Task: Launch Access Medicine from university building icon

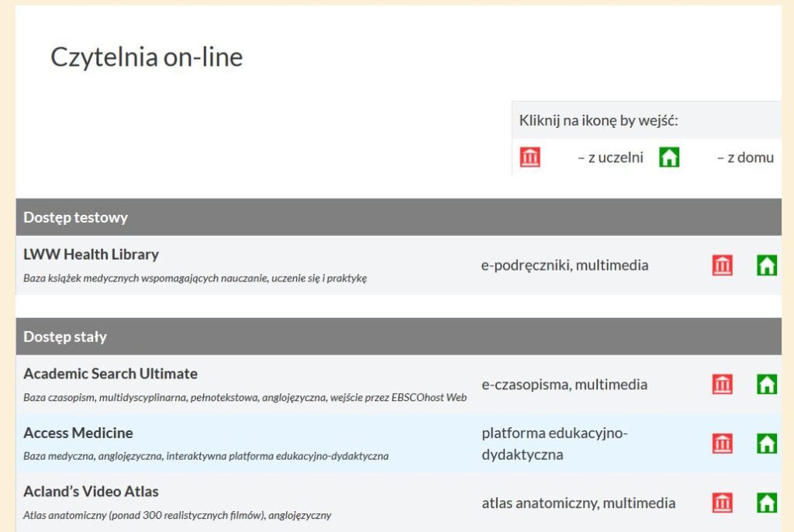Action: (722, 444)
